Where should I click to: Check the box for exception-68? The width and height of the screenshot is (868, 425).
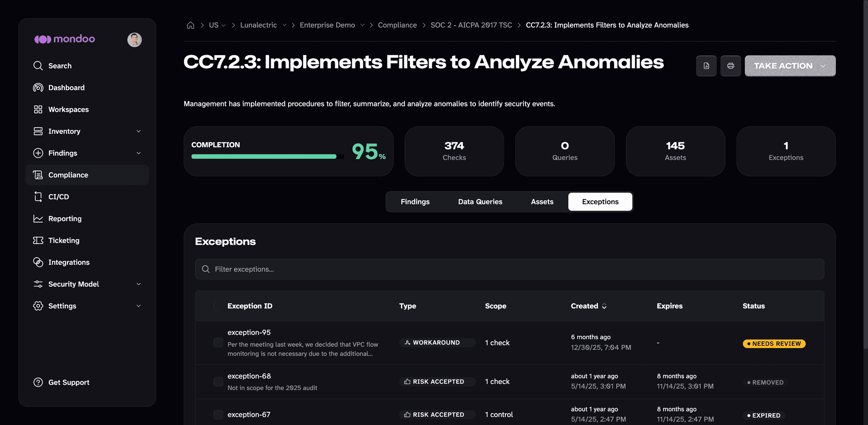(218, 382)
